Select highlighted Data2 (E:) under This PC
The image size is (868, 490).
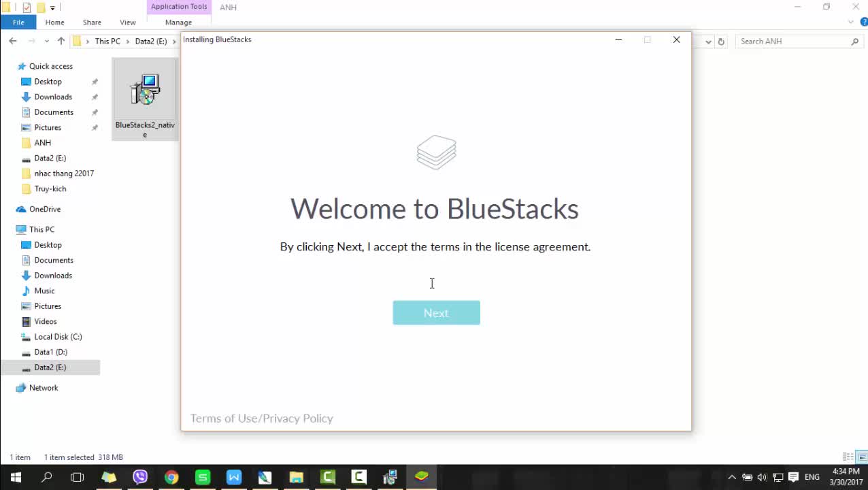pos(50,367)
